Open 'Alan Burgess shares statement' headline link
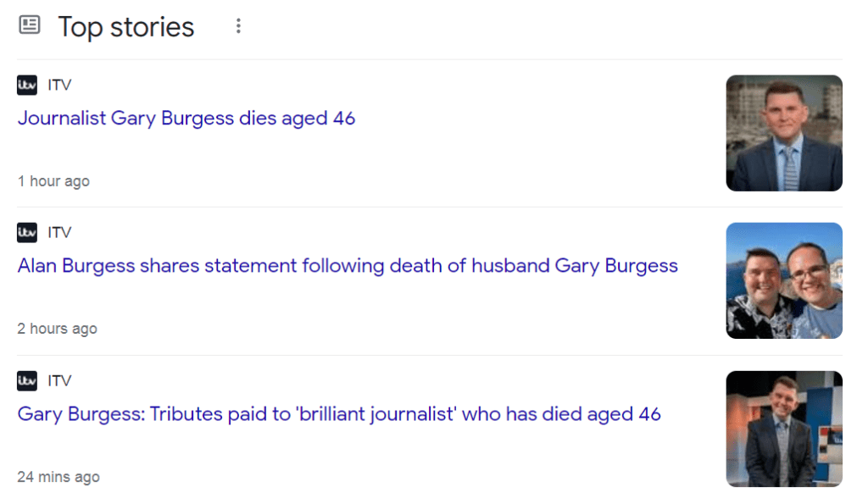 pyautogui.click(x=348, y=266)
